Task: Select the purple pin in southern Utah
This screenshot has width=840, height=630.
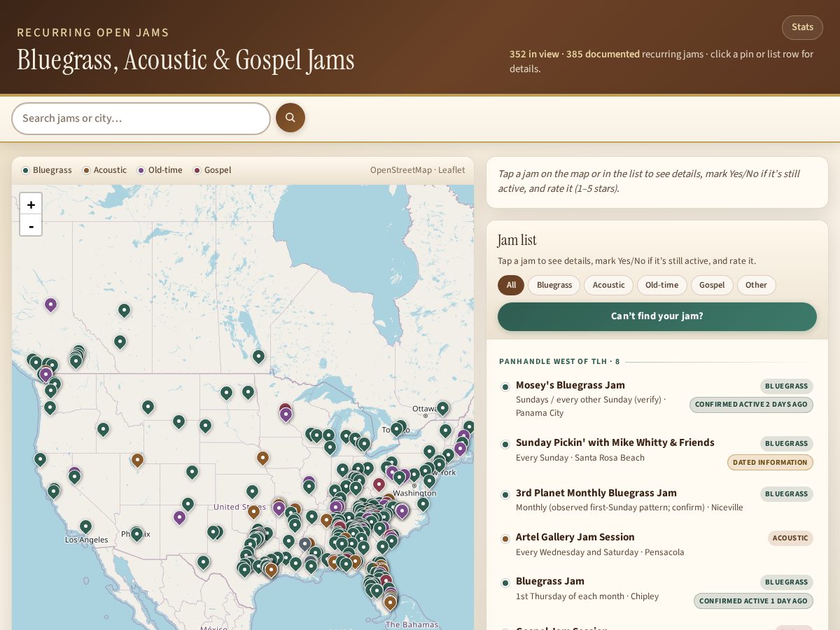Action: pos(179,518)
